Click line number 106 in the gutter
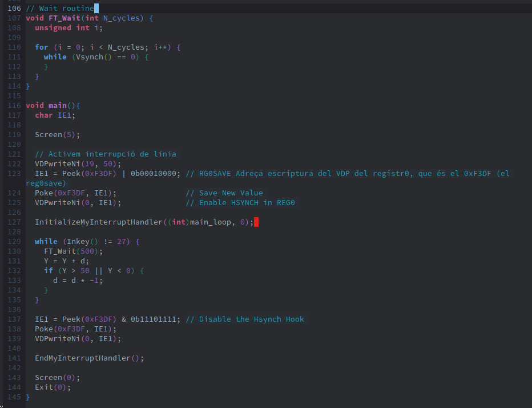Image resolution: width=532 pixels, height=408 pixels. (x=14, y=8)
